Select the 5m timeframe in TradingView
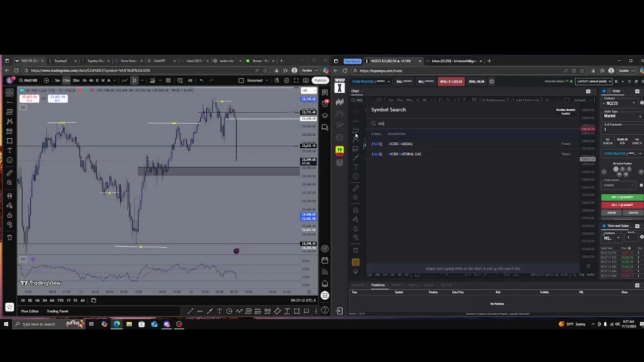 (57, 80)
